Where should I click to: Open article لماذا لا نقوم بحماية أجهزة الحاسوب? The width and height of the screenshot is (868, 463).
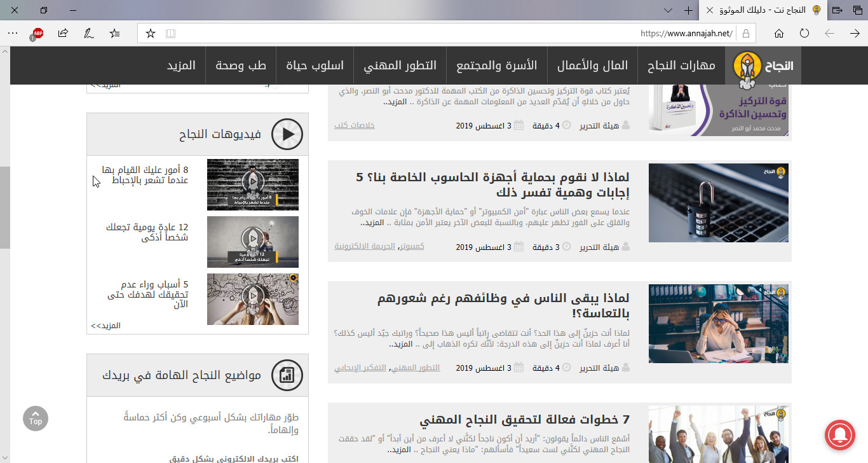492,185
